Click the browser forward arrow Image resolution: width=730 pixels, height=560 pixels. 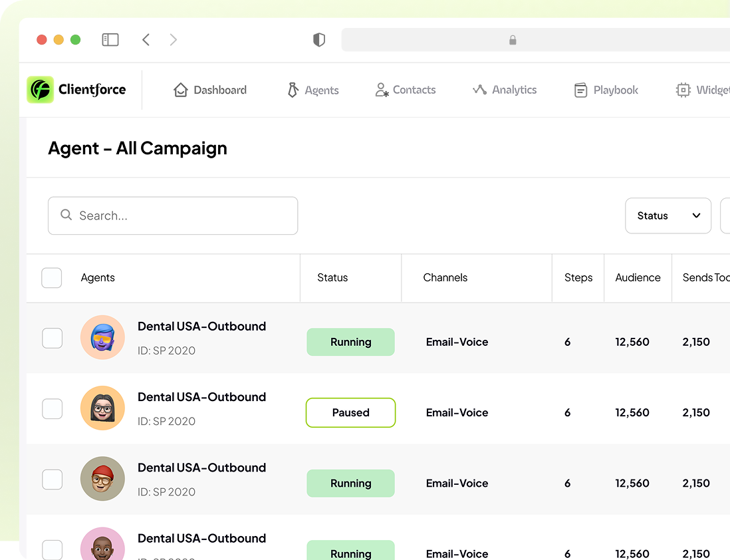pyautogui.click(x=174, y=40)
